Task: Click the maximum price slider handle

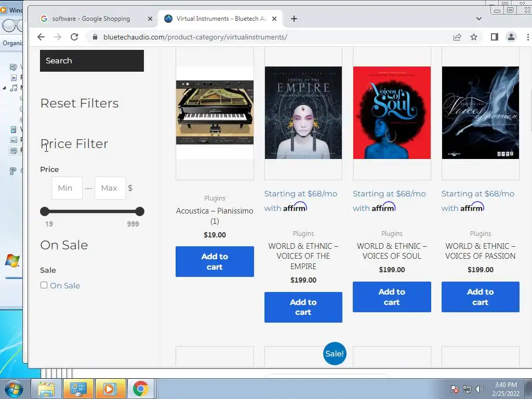Action: pos(139,211)
